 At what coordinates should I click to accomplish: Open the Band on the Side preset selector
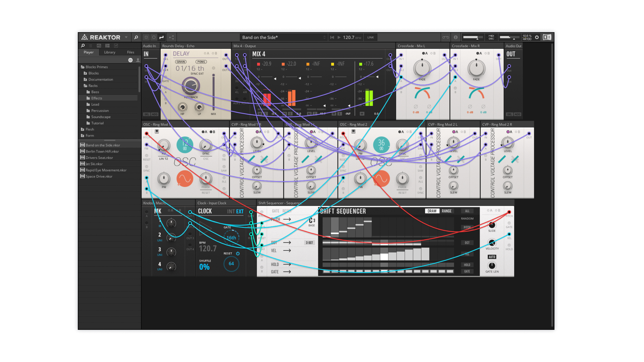pos(283,37)
